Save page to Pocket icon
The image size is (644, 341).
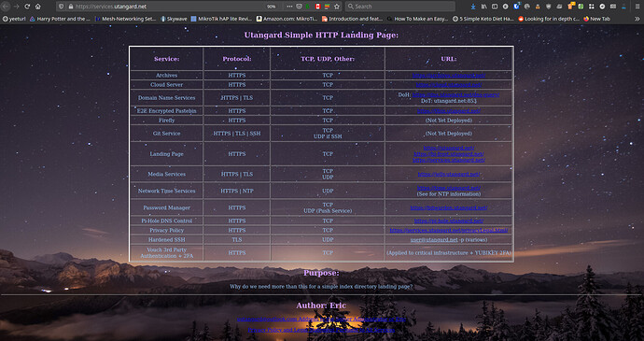tap(300, 7)
